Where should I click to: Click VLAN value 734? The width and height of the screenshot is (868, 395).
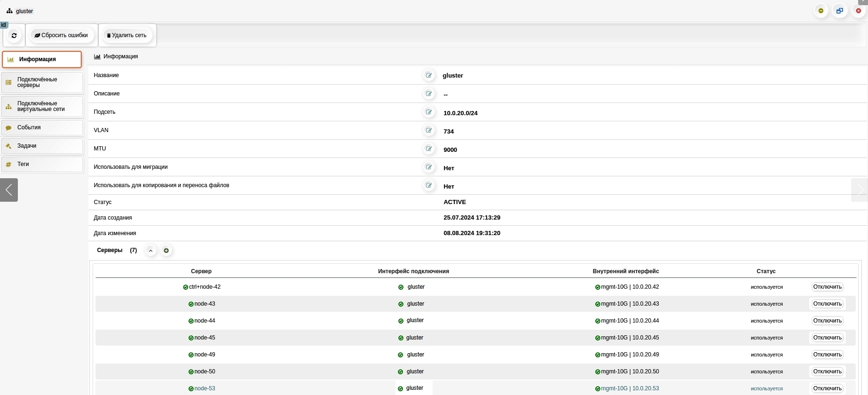449,131
